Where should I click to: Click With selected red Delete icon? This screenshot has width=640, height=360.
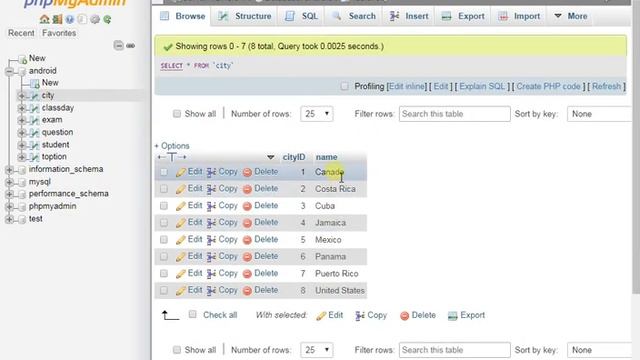[404, 316]
